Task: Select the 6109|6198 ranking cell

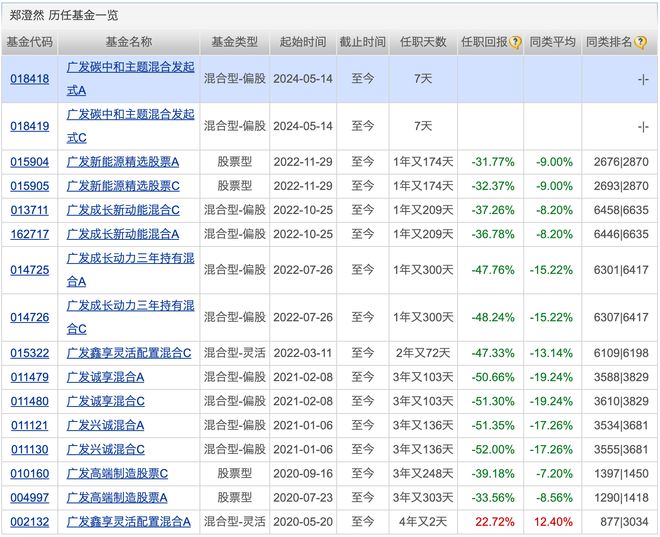Action: [x=621, y=353]
